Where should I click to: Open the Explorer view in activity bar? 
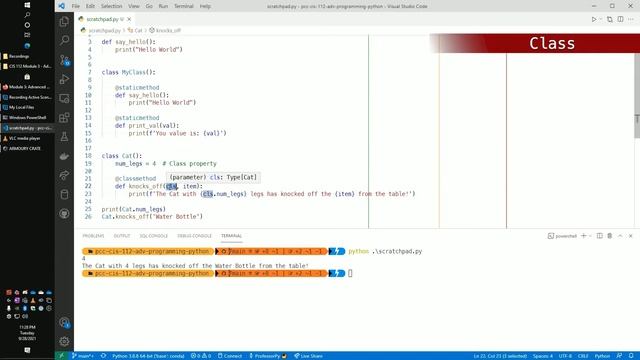point(64,21)
